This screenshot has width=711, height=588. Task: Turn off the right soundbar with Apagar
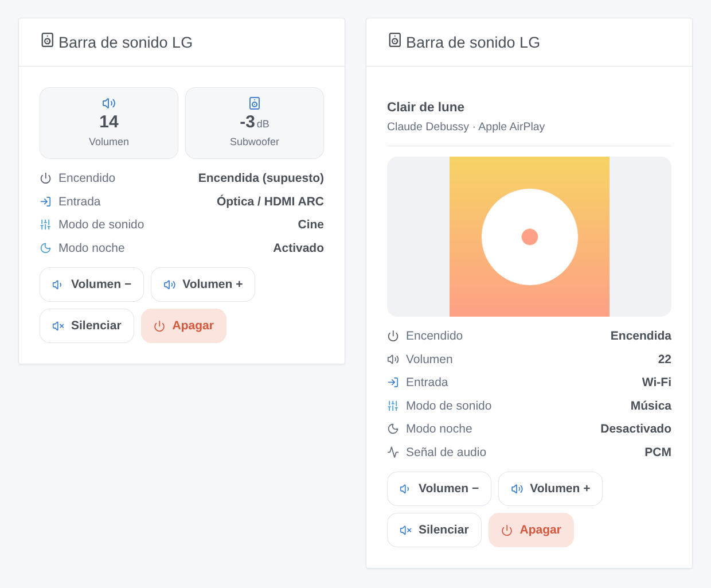point(531,530)
